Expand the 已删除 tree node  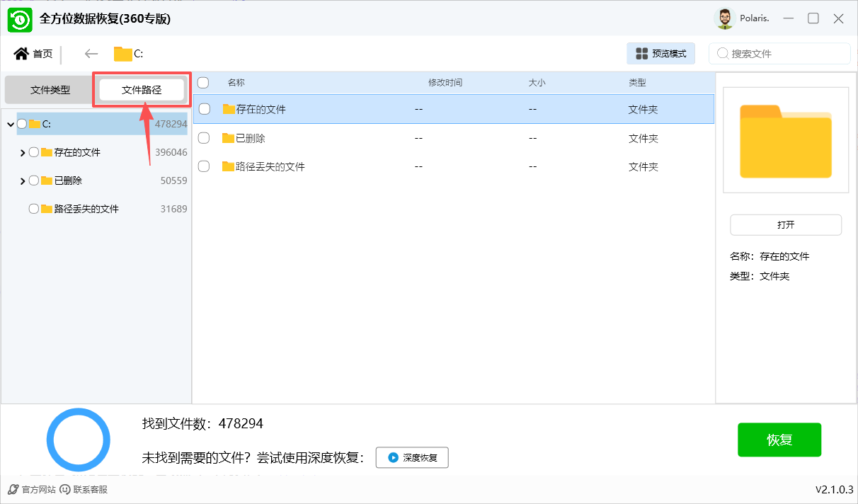click(x=23, y=181)
